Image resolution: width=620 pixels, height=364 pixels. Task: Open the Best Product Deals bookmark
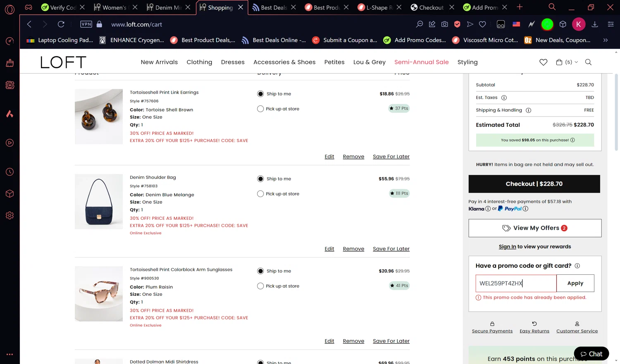(203, 40)
